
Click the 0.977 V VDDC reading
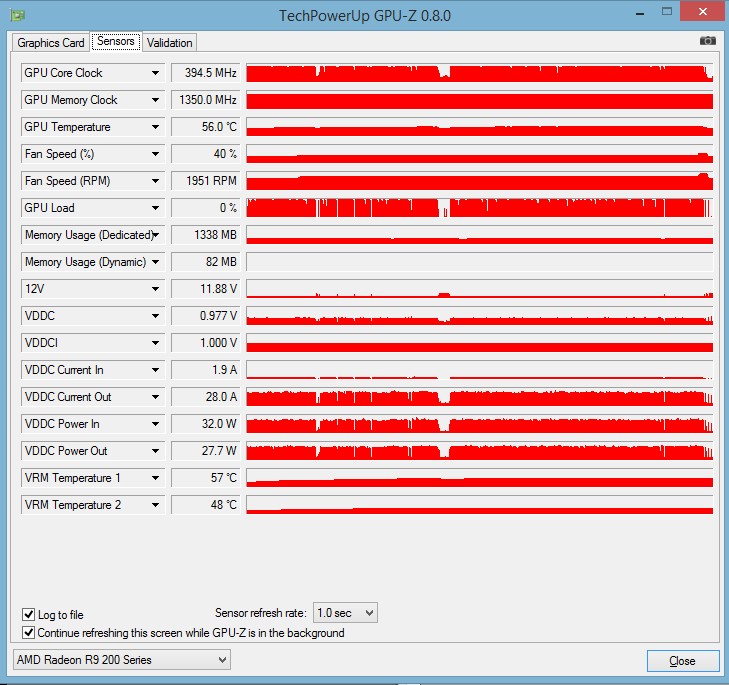[x=205, y=316]
